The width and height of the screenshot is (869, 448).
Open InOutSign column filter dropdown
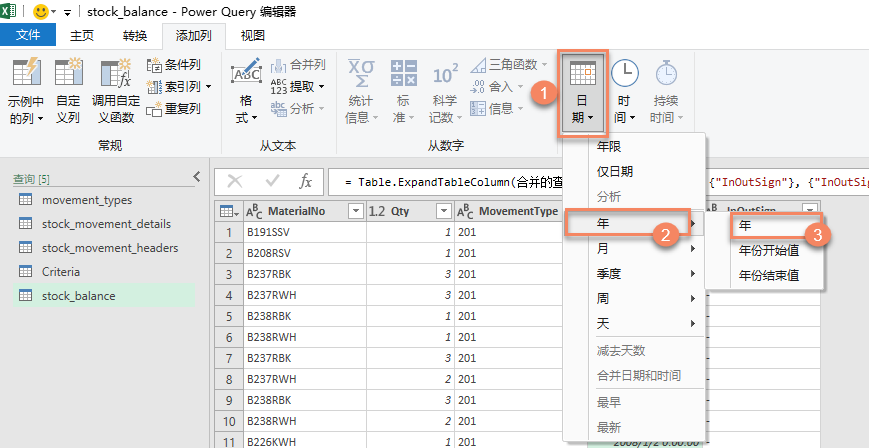tap(810, 210)
